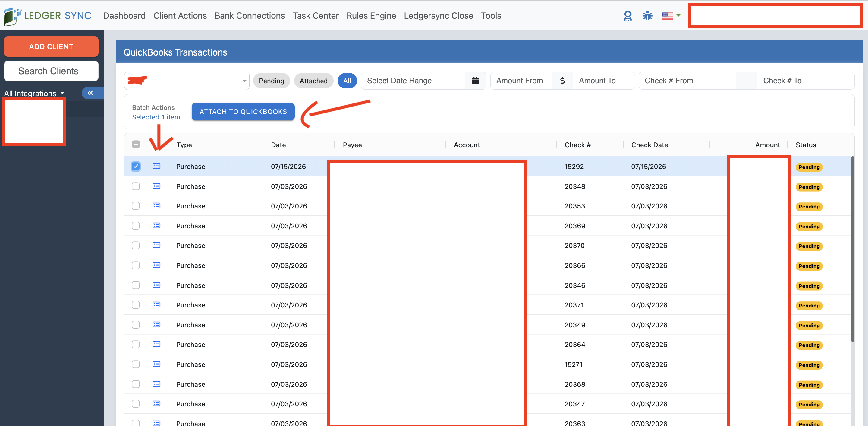
Task: Toggle the select-all header checkbox
Action: [x=136, y=144]
